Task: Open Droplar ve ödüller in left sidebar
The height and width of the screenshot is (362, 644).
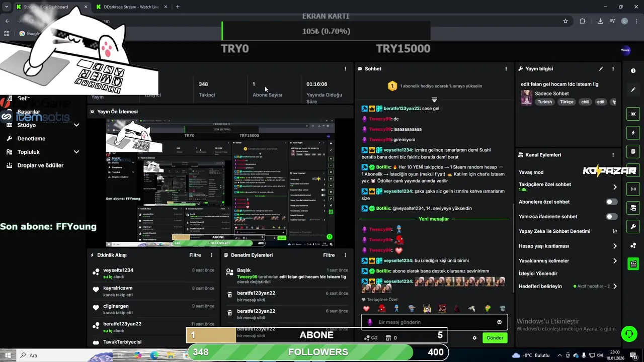Action: [40, 165]
